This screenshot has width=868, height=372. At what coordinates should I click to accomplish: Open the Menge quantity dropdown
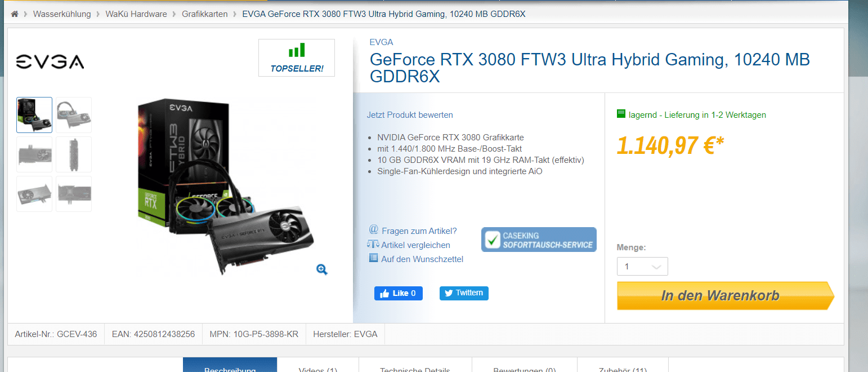[642, 267]
